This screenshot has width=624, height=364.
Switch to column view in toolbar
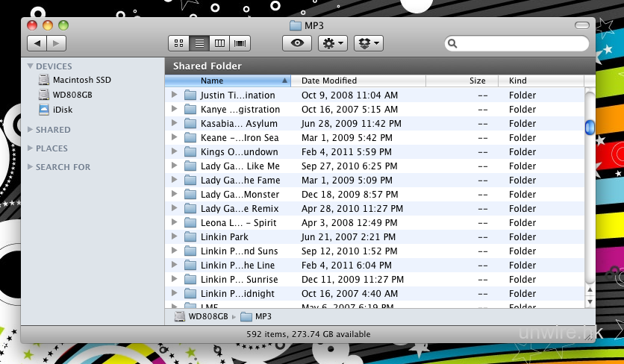(x=219, y=43)
